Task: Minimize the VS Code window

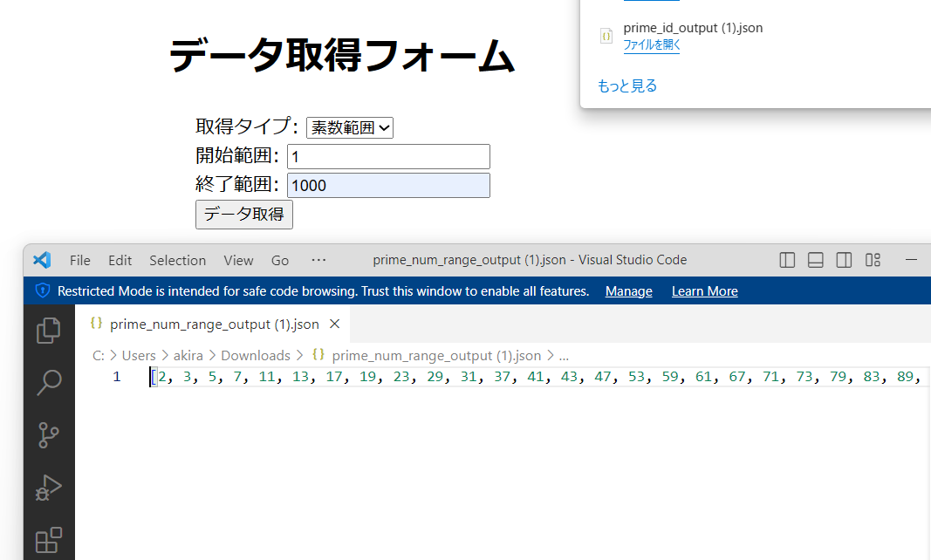Action: [912, 260]
